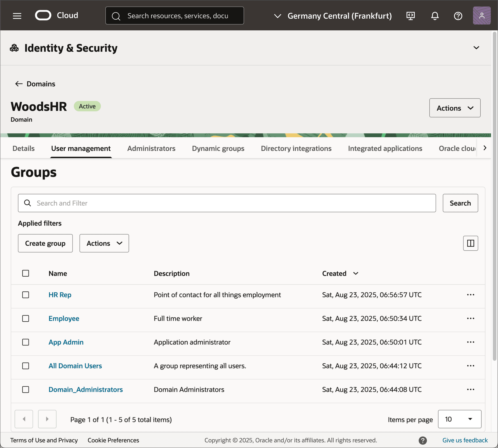Switch to the Administrators tab
This screenshot has height=448, width=498.
click(151, 148)
